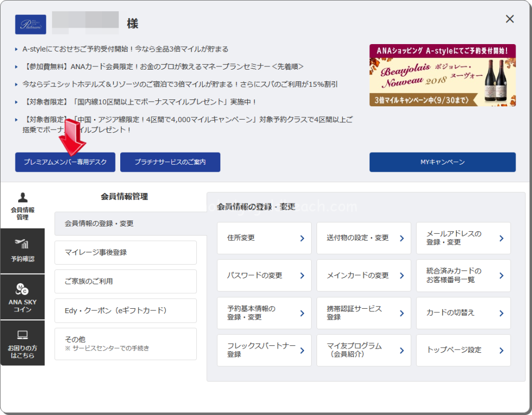Open the フレックスパートナー登録 tile
The image size is (532, 415).
click(264, 350)
